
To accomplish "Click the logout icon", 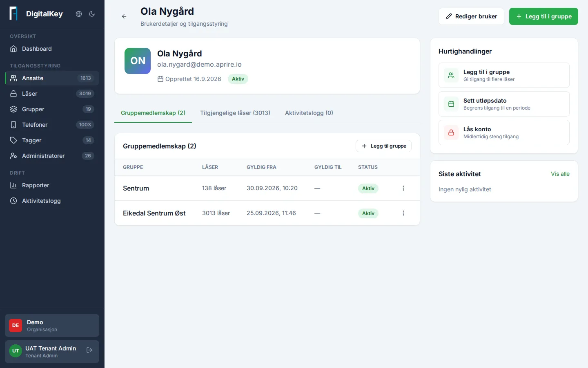I will [89, 350].
